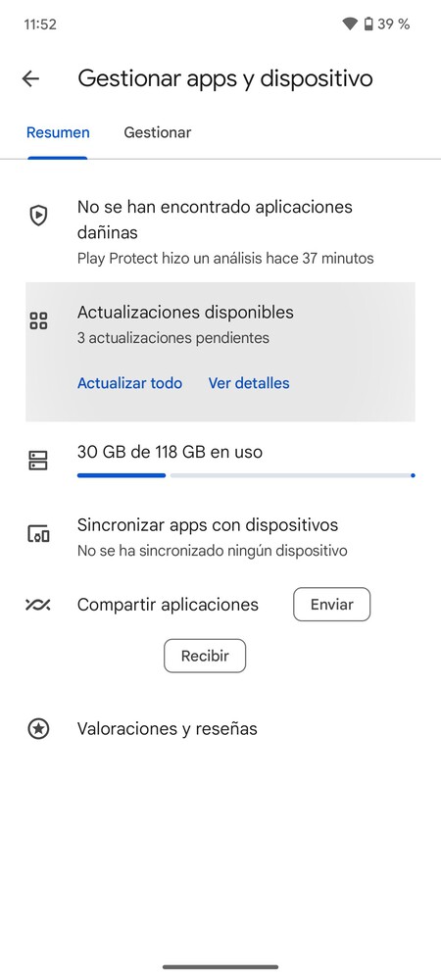Tap the apps grid icon
The width and height of the screenshot is (441, 980).
point(39,321)
